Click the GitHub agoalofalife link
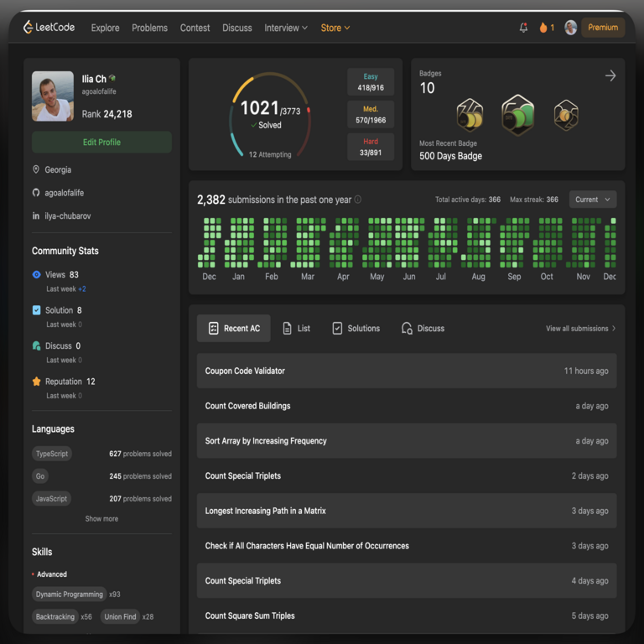 [x=64, y=193]
